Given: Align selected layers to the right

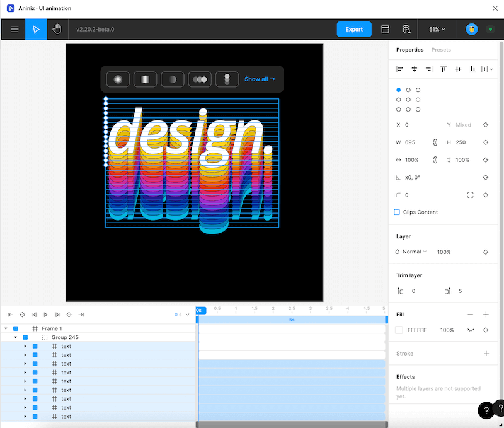Looking at the screenshot, I should (x=429, y=69).
